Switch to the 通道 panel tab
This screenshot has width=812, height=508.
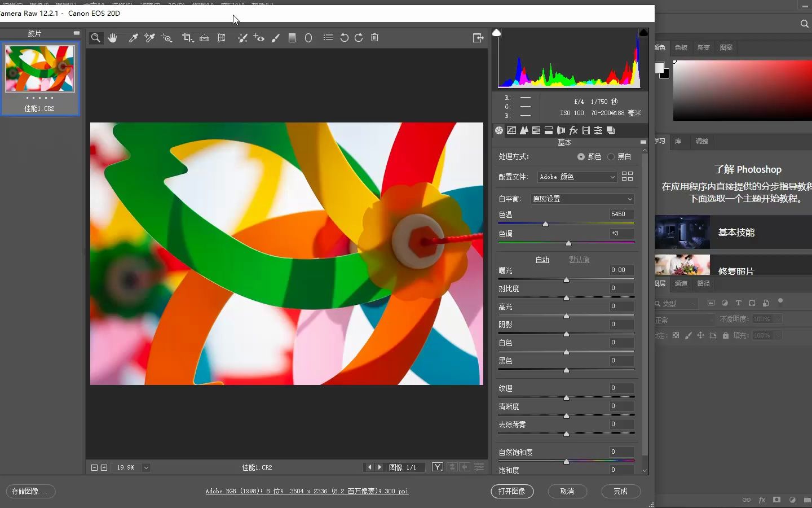pyautogui.click(x=681, y=283)
